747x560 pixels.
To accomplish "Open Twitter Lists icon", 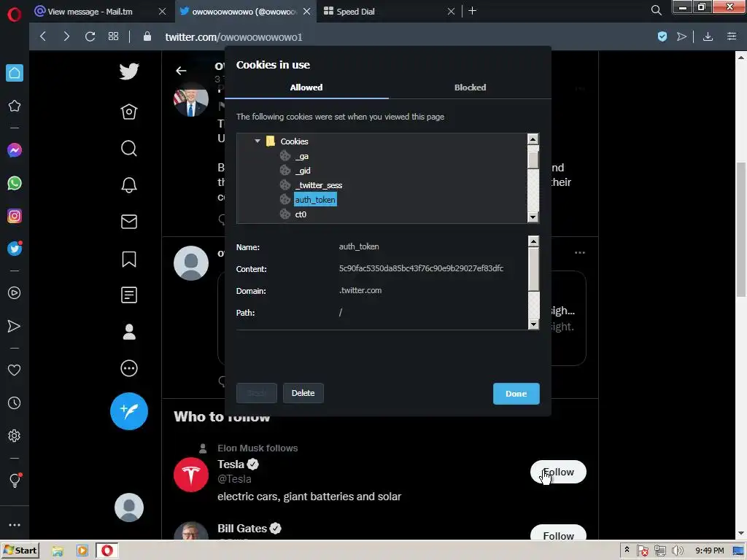I will (x=128, y=295).
